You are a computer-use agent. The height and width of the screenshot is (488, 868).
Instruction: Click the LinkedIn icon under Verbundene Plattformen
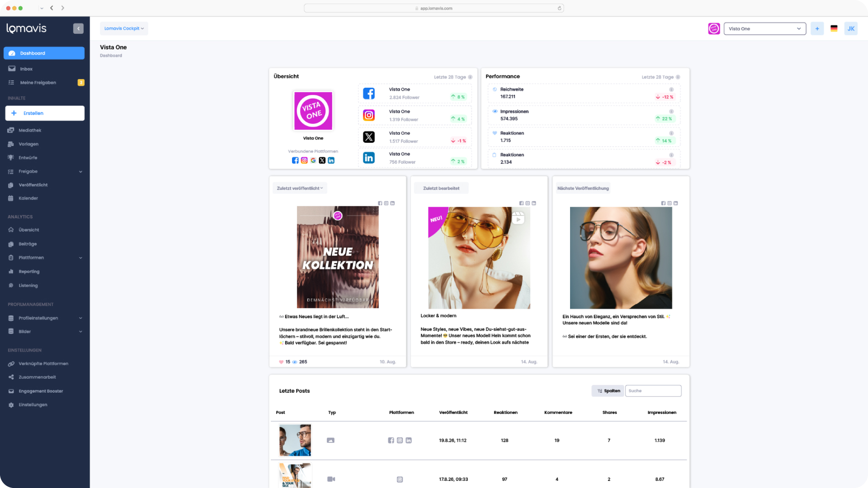tap(331, 160)
